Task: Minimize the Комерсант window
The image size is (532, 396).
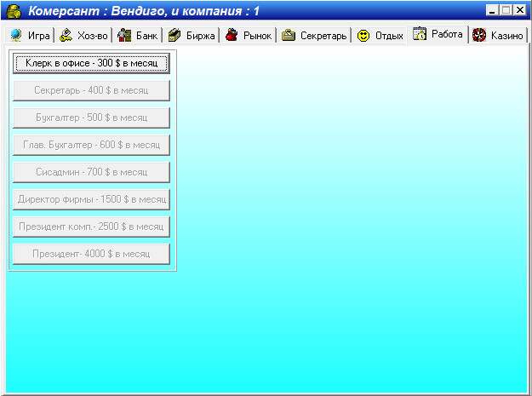Action: (x=492, y=10)
